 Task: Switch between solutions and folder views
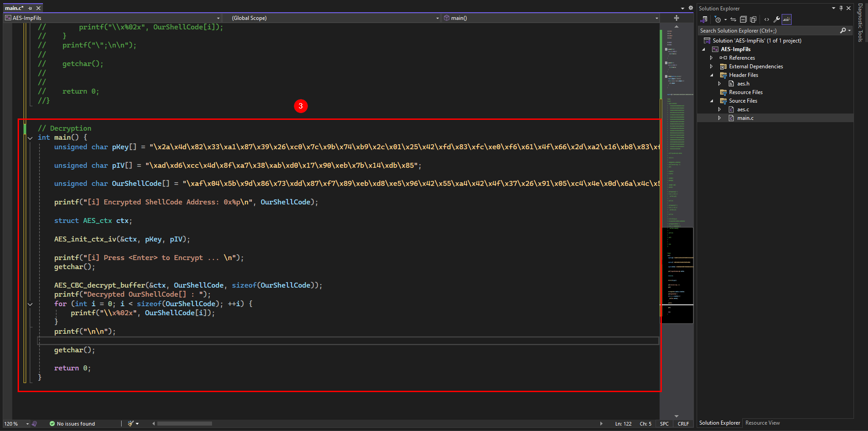(x=703, y=19)
